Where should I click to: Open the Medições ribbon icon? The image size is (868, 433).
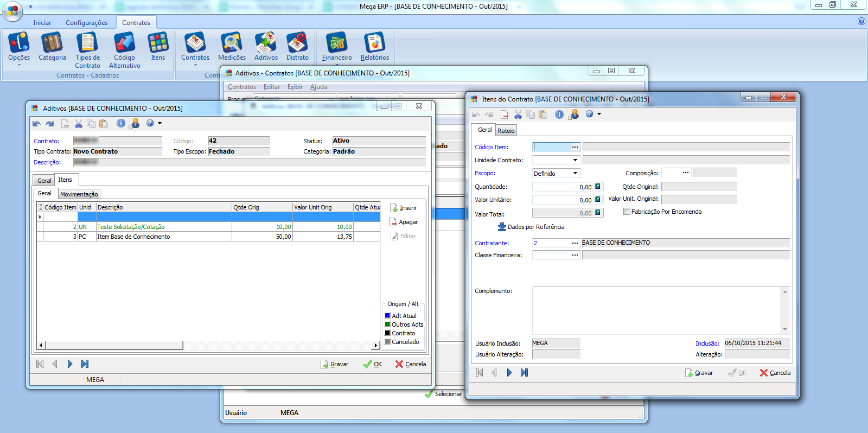232,46
